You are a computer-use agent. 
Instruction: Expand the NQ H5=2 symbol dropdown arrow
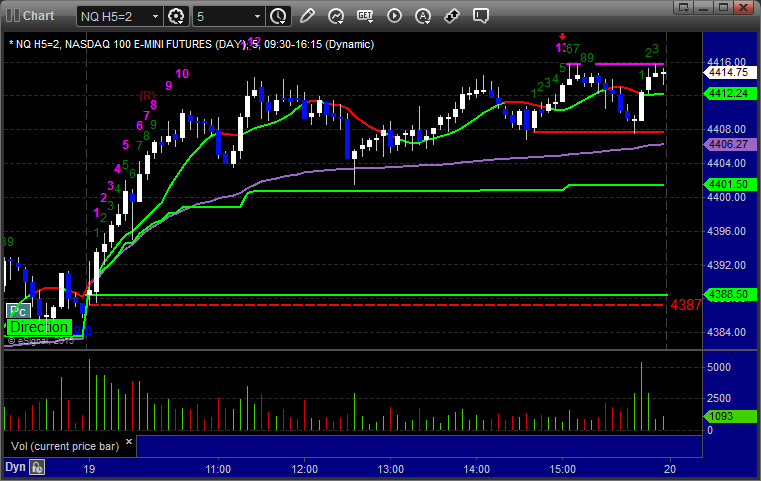point(155,17)
